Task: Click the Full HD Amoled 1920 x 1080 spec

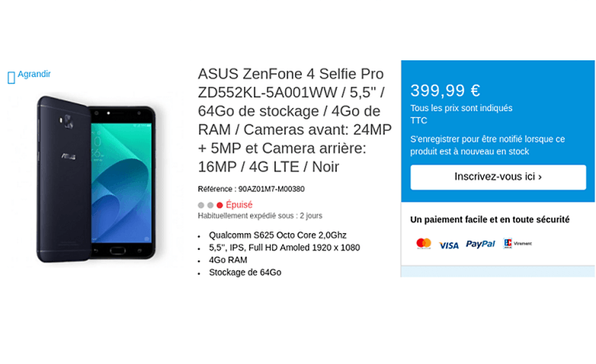Action: pyautogui.click(x=284, y=247)
